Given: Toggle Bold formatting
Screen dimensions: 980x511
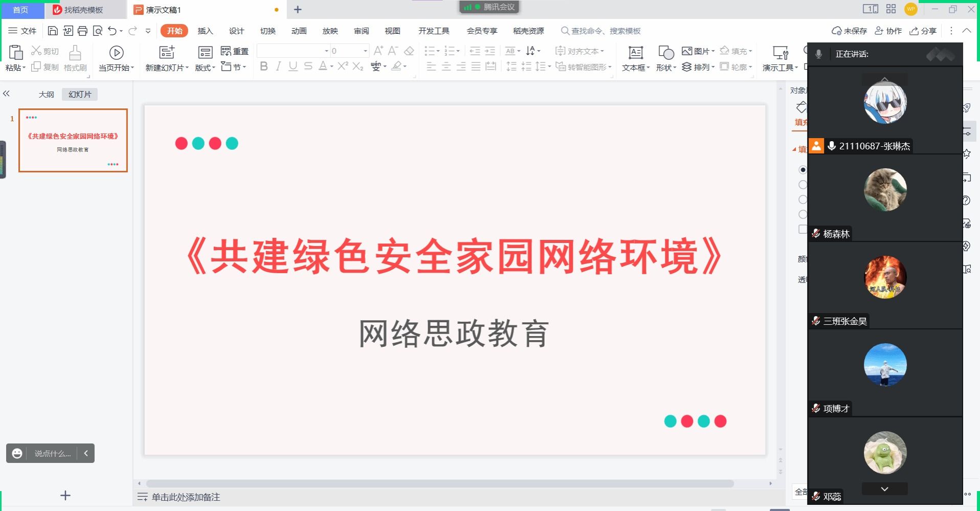Looking at the screenshot, I should (264, 66).
